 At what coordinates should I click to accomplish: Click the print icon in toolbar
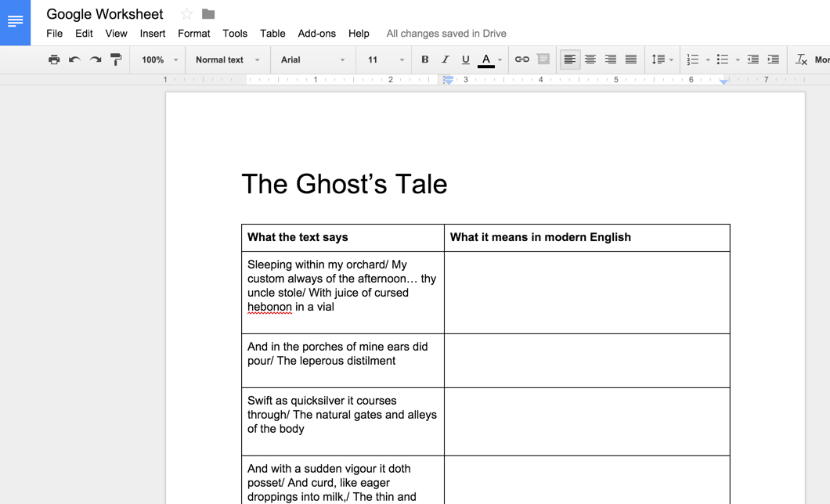pos(54,59)
